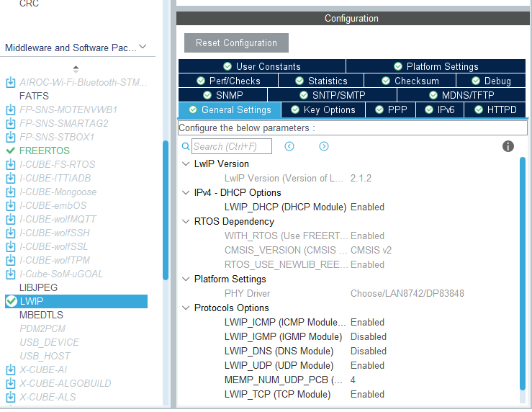This screenshot has width=532, height=412.
Task: Collapse the LwIP Version section
Action: pos(186,164)
